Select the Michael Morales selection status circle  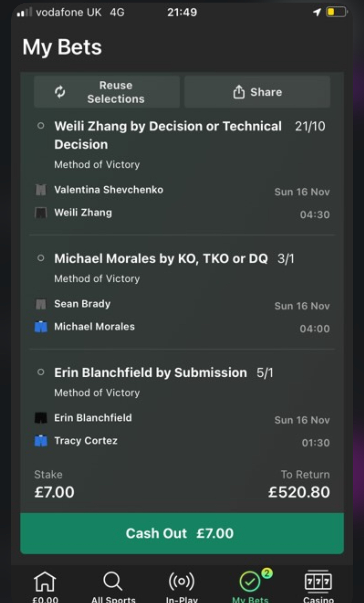tap(41, 258)
